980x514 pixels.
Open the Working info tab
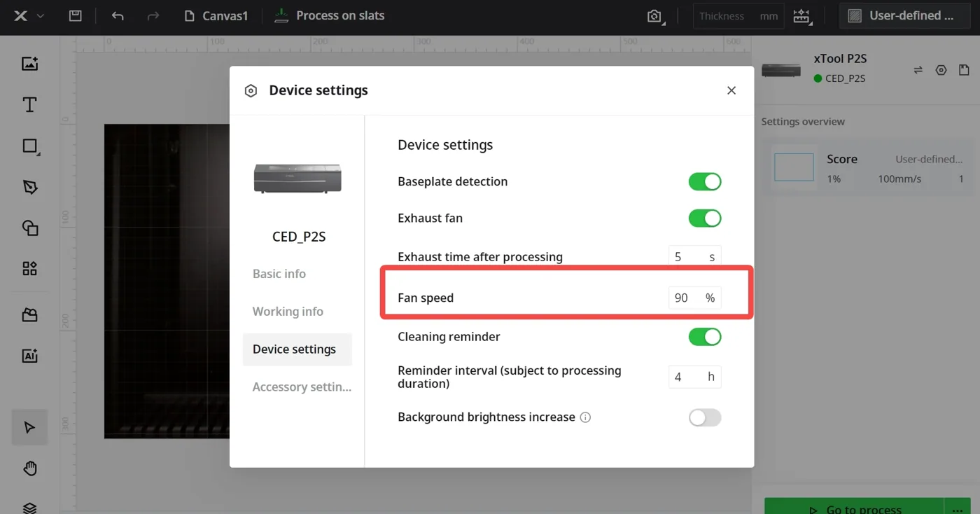288,312
